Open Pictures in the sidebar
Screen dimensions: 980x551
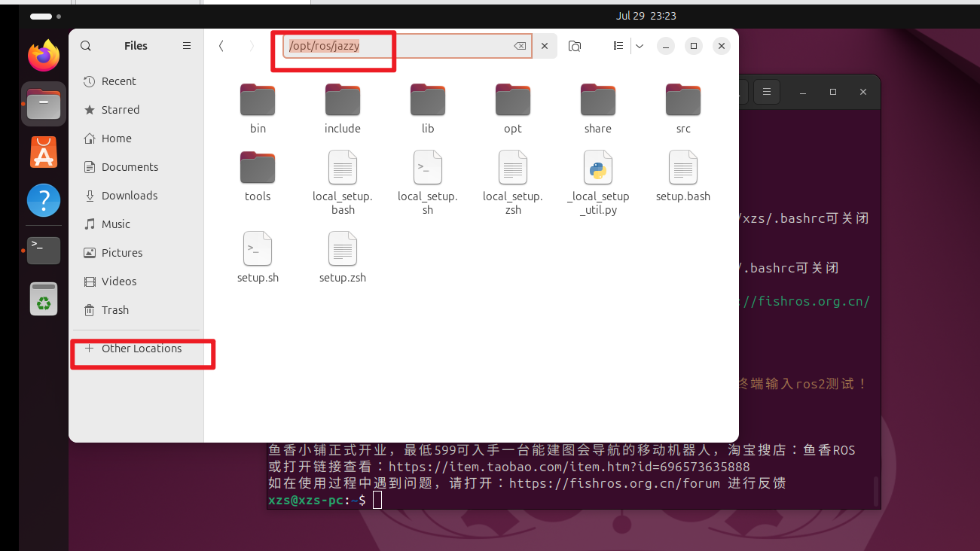(136, 253)
